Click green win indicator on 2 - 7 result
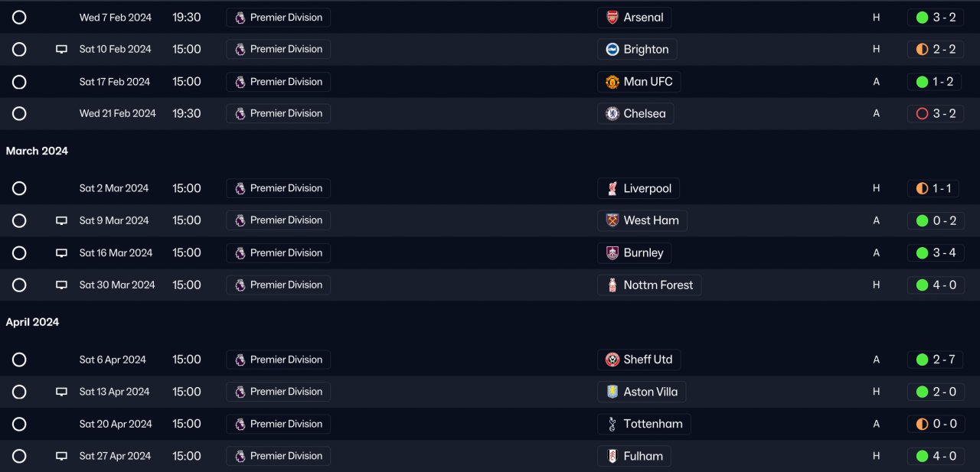The image size is (980, 472). point(922,360)
